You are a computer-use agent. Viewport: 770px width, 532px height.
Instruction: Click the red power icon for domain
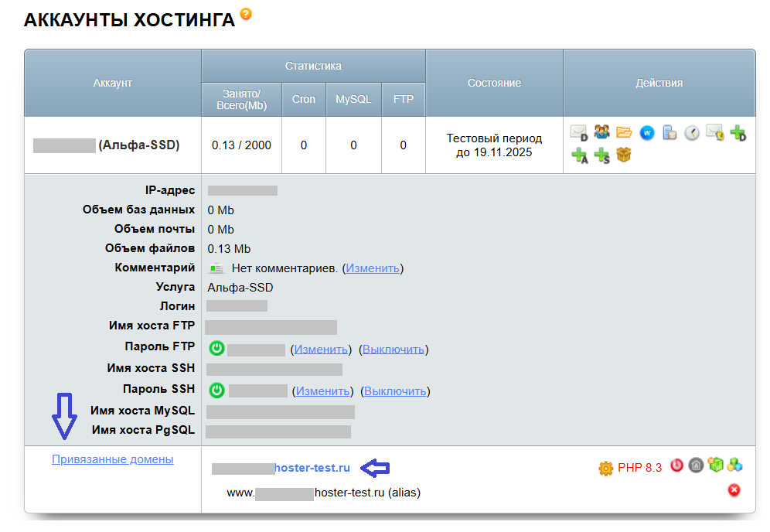[677, 465]
